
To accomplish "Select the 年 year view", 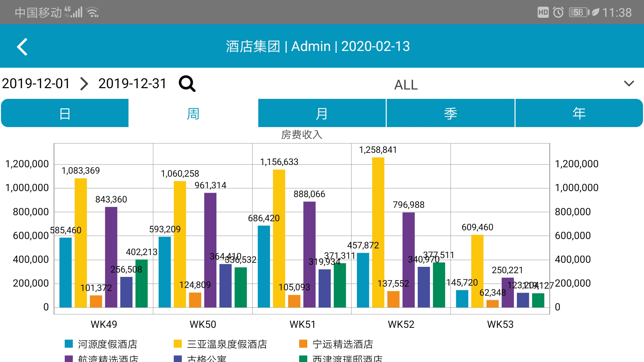I will [x=579, y=113].
